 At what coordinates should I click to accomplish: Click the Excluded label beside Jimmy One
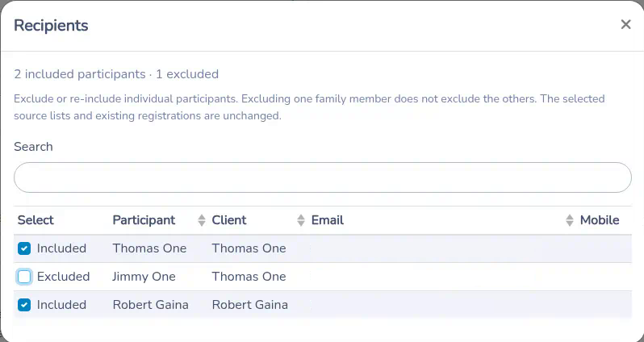[x=63, y=277]
